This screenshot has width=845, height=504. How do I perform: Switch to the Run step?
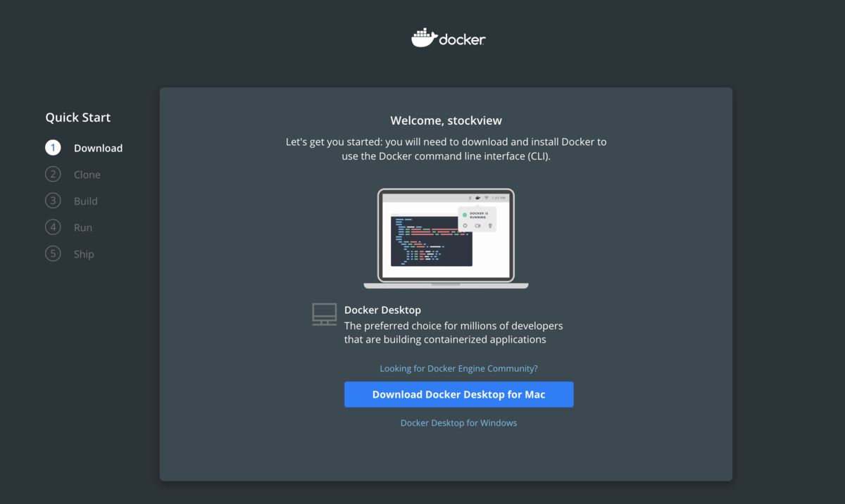[x=83, y=228]
